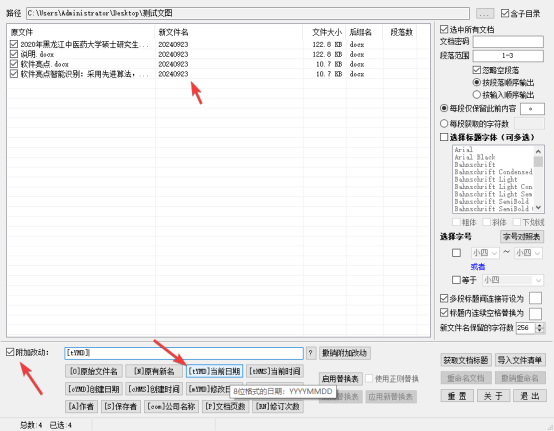Screen dimensions: 554x431
Task: Insert [RN]修订次数 tag
Action: (x=278, y=406)
